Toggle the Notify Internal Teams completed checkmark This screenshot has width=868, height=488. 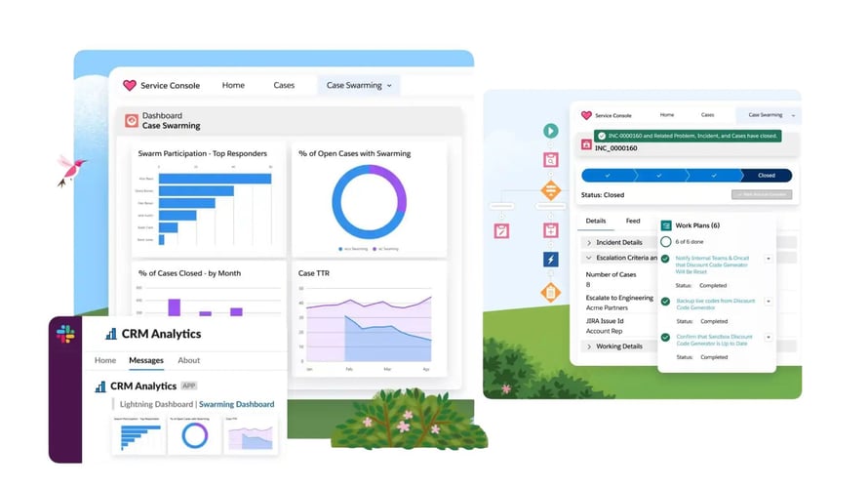pos(666,260)
